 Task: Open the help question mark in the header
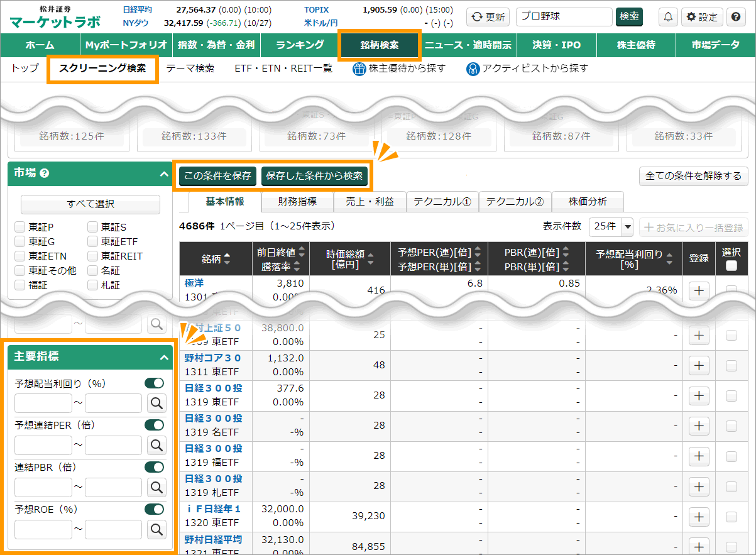click(735, 17)
